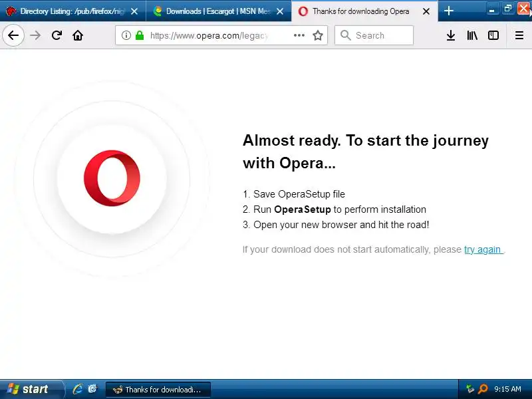Open page actions three-dot menu
Image resolution: width=532 pixels, height=399 pixels.
coord(299,35)
